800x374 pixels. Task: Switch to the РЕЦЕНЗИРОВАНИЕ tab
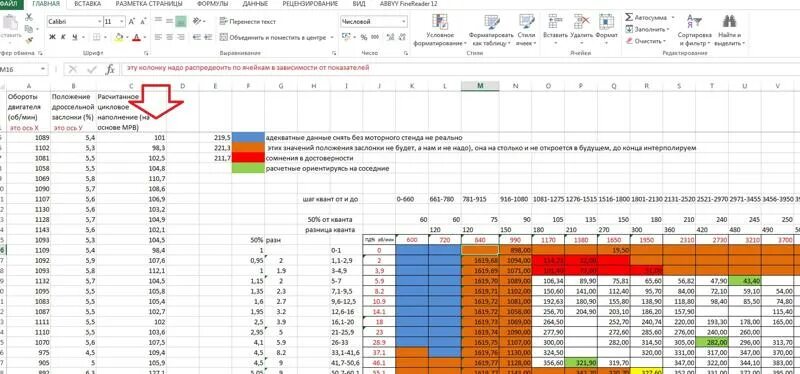(x=310, y=4)
